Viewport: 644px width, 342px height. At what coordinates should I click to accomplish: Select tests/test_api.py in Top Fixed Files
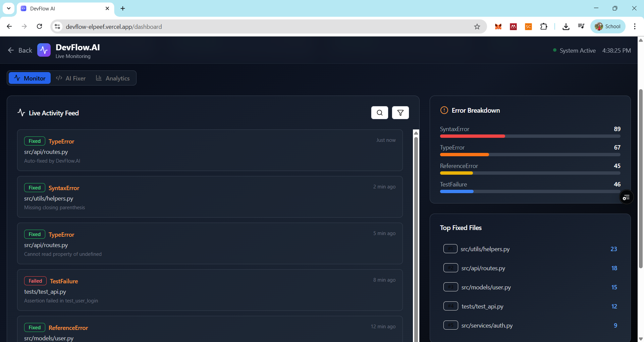pyautogui.click(x=530, y=306)
